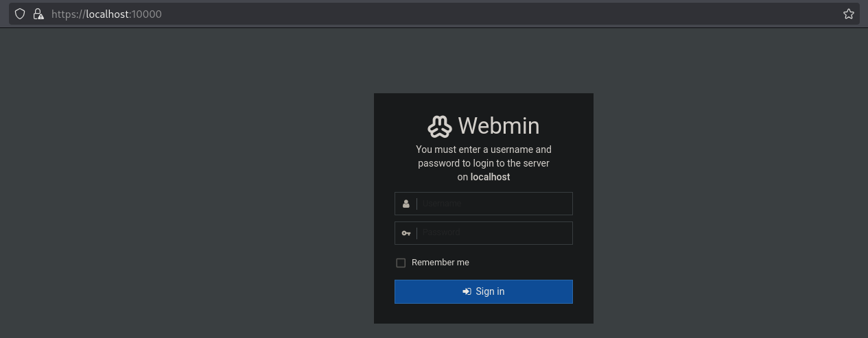
Task: Focus the Username input field
Action: 494,204
